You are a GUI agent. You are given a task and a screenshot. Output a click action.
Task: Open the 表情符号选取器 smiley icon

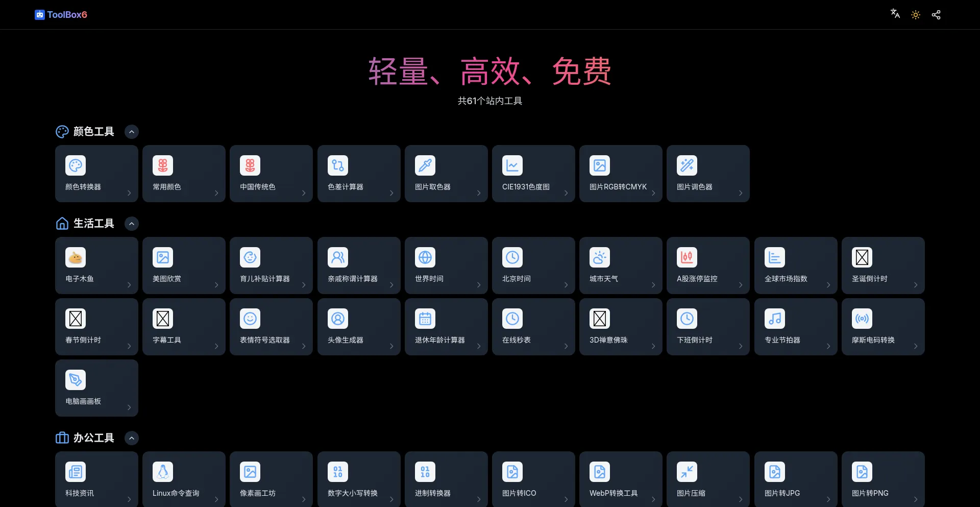coord(250,319)
